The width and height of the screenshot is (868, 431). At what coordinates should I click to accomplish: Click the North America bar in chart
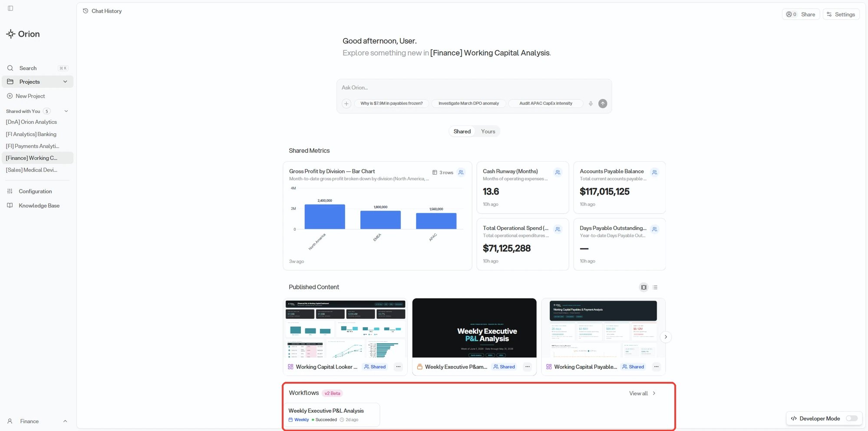point(325,217)
